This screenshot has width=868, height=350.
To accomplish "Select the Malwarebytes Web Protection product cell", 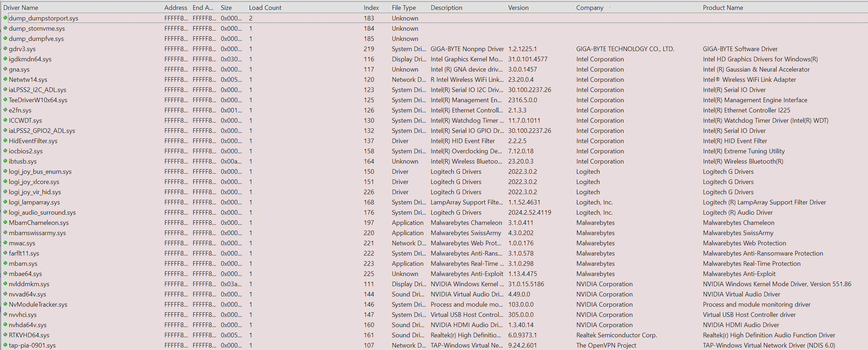I will click(745, 243).
